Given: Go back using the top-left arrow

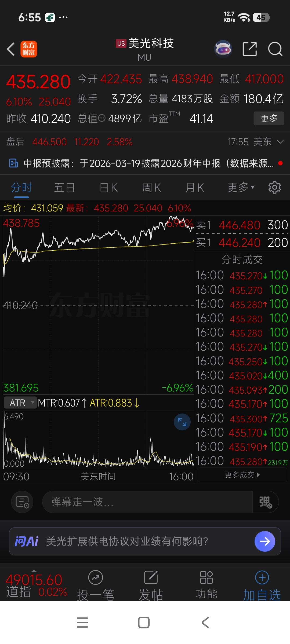Looking at the screenshot, I should coord(11,49).
